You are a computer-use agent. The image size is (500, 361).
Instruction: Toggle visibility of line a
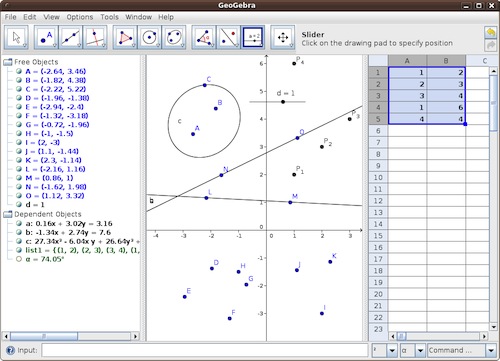[19, 223]
